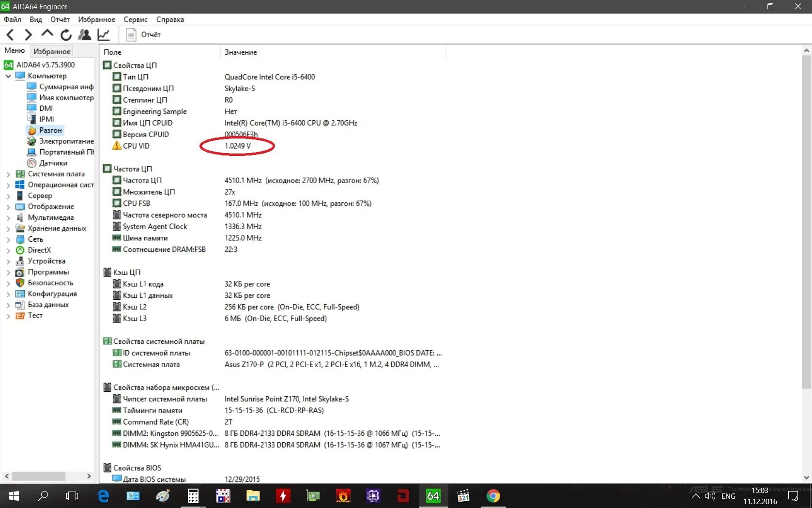The width and height of the screenshot is (812, 508).
Task: Open the Сервис menu
Action: pos(136,19)
